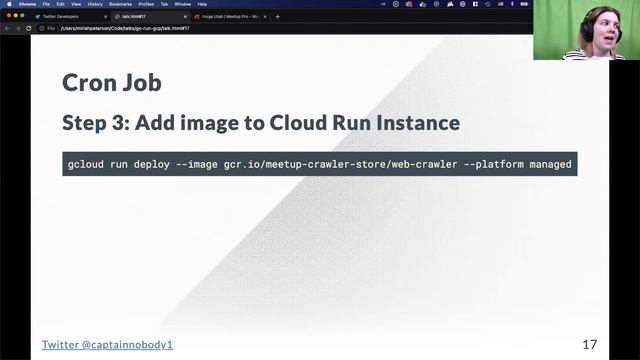Open the Help menu
The image size is (640, 360).
pyautogui.click(x=202, y=4)
